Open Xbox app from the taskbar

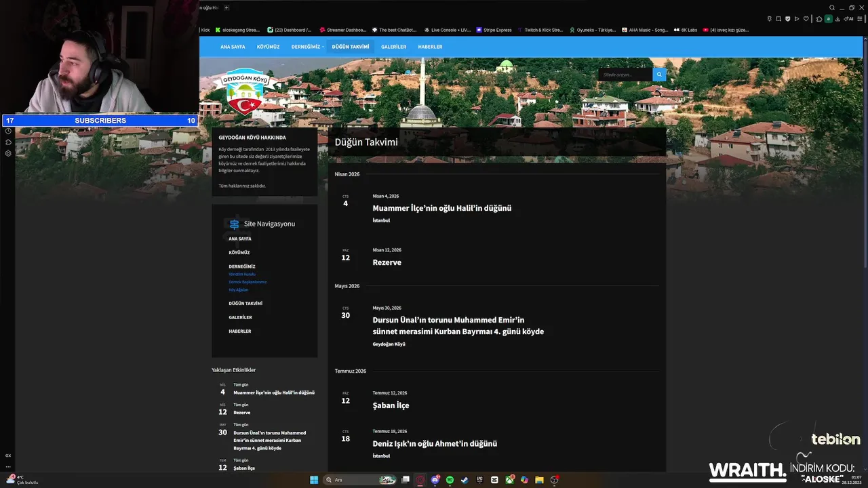pos(509,480)
